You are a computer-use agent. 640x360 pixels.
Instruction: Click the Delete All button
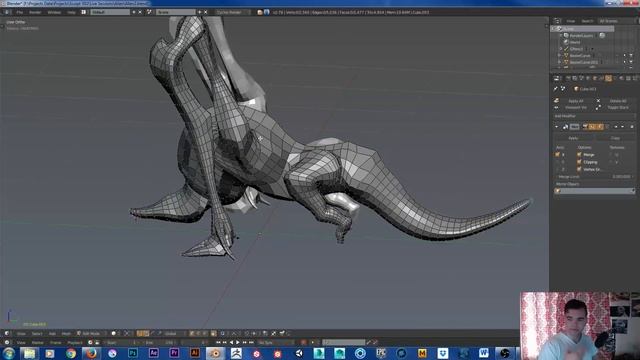[x=617, y=101]
